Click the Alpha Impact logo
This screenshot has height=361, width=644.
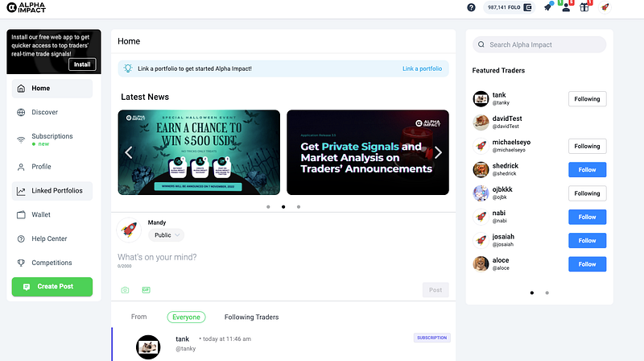(x=27, y=7)
